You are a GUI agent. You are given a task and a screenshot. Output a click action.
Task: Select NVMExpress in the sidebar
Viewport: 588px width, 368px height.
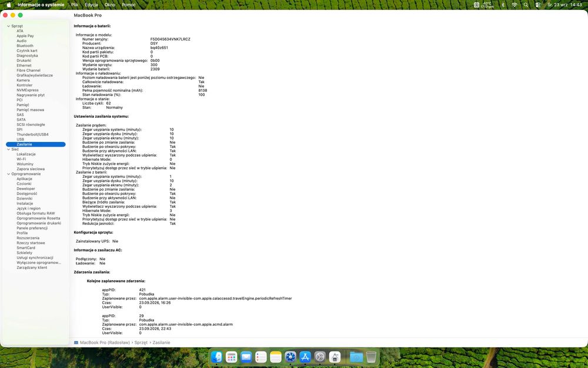click(28, 90)
